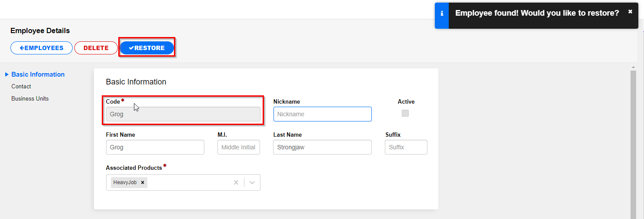Screen dimensions: 644x219
Task: Click the scrollbar up arrow
Action: point(634,67)
